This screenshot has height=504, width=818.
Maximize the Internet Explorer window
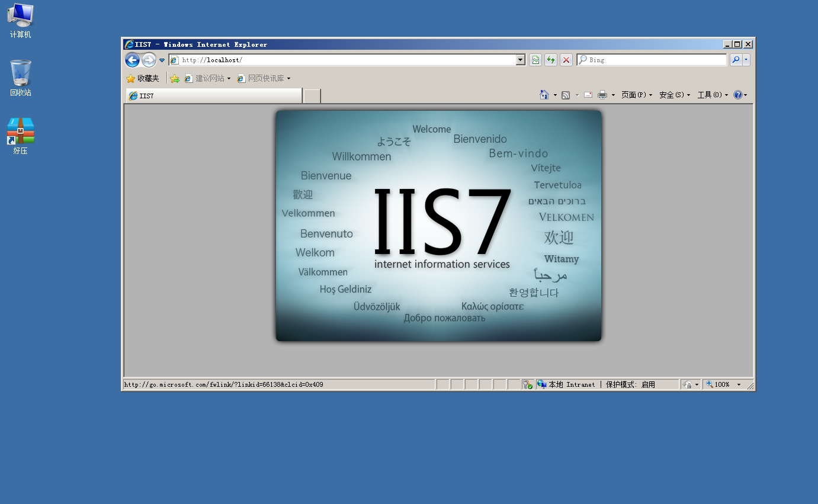(x=737, y=44)
